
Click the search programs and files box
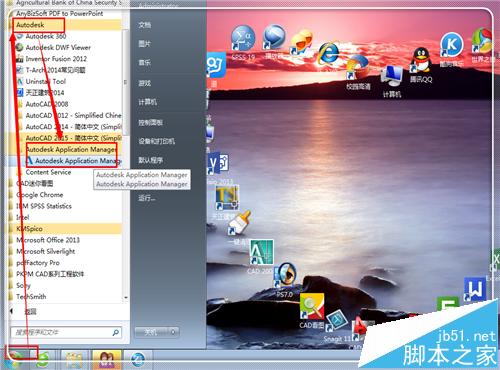click(66, 332)
